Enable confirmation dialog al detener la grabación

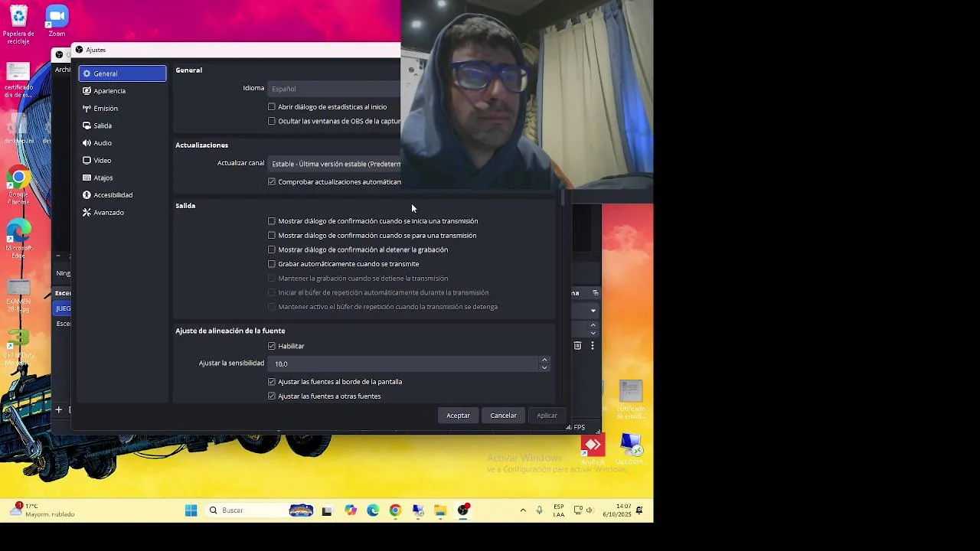coord(272,249)
